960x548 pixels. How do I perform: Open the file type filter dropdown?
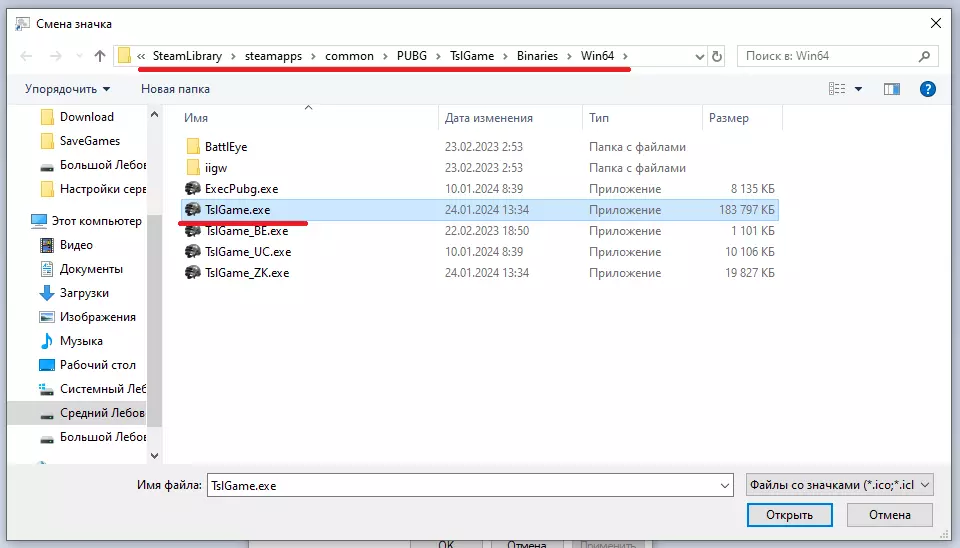pyautogui.click(x=839, y=485)
